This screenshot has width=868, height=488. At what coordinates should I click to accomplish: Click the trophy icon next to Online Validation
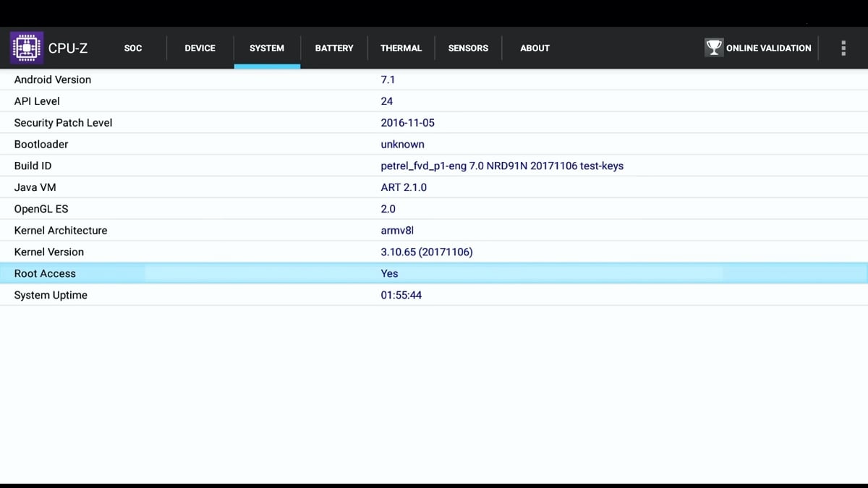[713, 47]
